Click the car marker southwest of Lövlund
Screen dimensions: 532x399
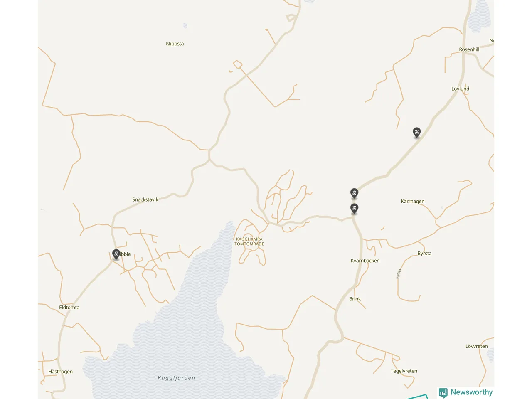(416, 133)
